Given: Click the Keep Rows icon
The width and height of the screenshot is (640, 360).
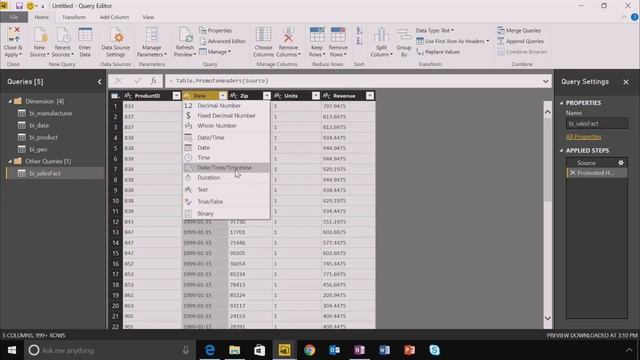Looking at the screenshot, I should tap(317, 35).
